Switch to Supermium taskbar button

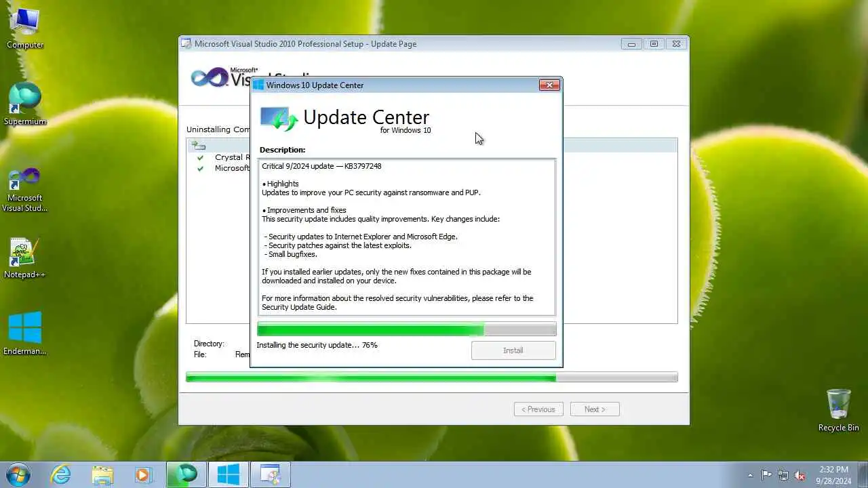point(186,474)
